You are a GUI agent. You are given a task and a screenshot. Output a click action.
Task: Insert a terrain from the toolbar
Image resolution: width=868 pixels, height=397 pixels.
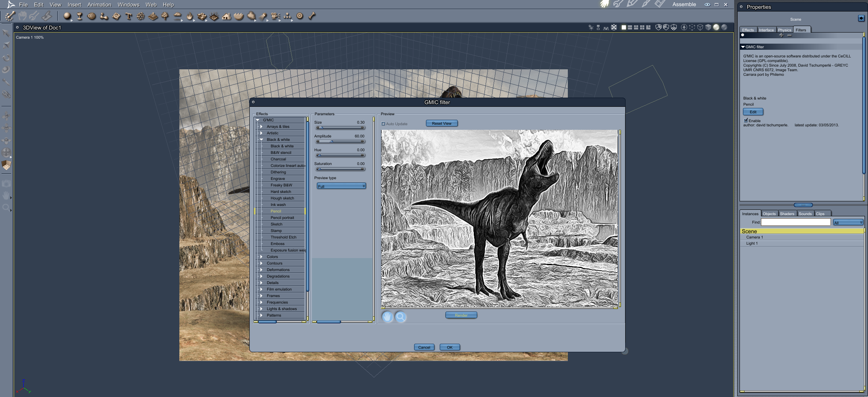pyautogui.click(x=153, y=16)
